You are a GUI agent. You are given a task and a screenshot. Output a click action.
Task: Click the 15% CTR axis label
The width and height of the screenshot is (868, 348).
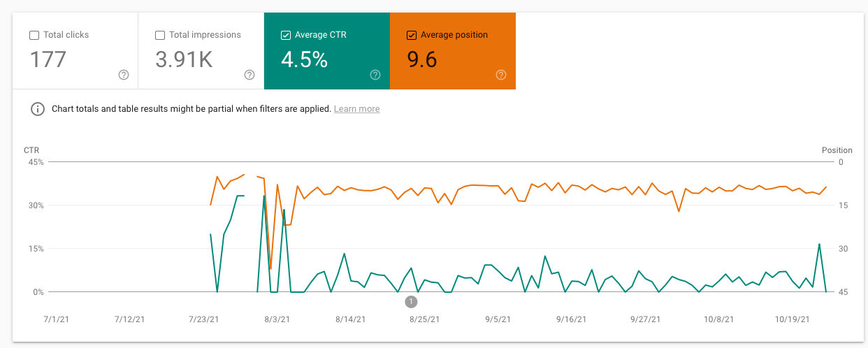coord(36,249)
